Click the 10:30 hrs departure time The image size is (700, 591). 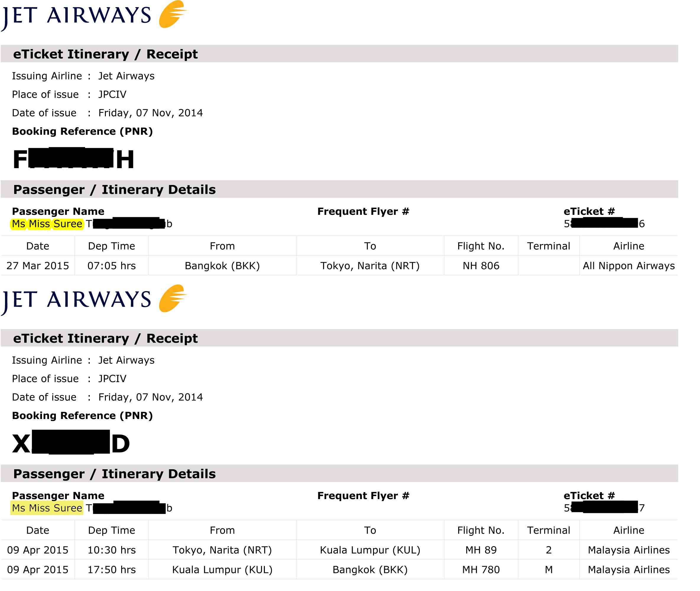[111, 550]
